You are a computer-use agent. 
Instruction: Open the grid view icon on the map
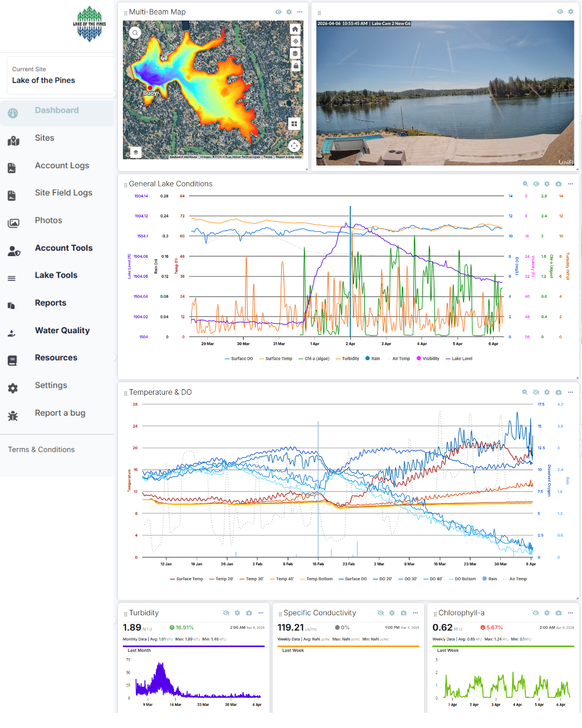(294, 123)
